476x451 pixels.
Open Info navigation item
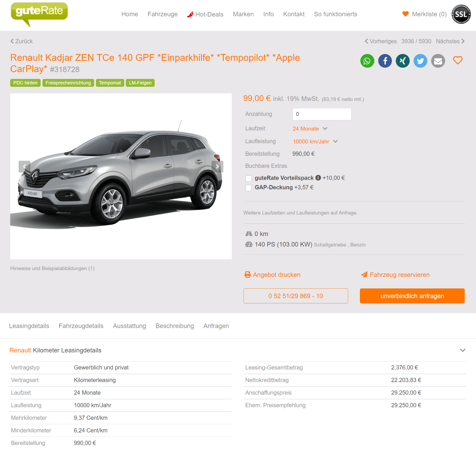[268, 14]
